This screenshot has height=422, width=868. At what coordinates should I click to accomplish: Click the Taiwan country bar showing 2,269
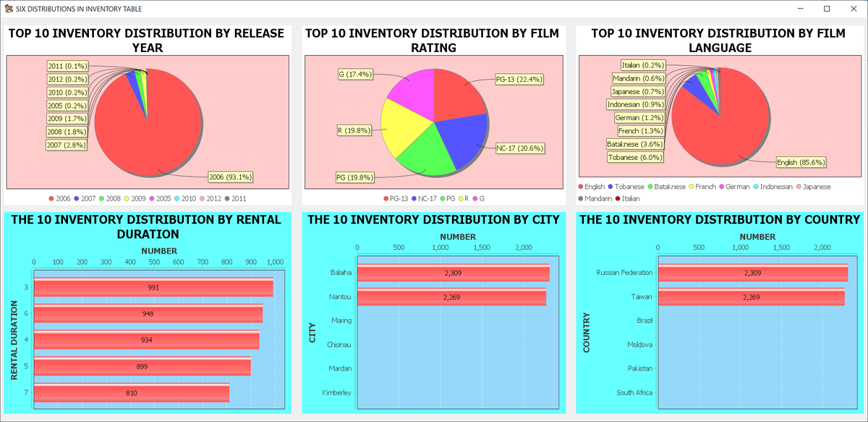point(751,297)
